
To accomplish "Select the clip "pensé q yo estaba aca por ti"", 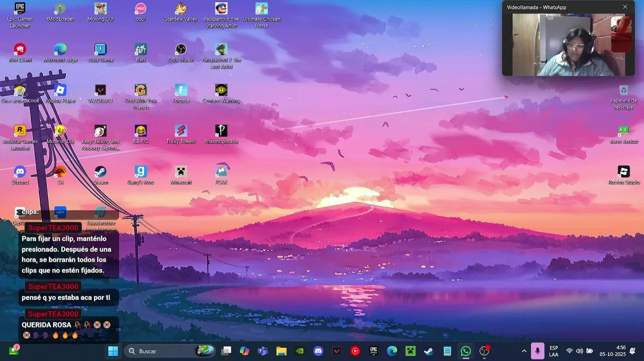I will tap(68, 298).
